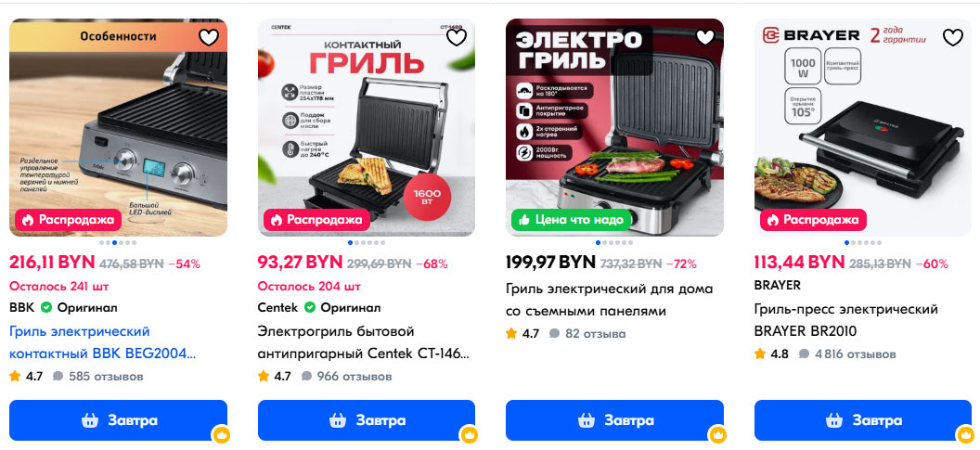Click the cart icon on BBK's Завтра button
This screenshot has width=980, height=450.
coord(90,420)
